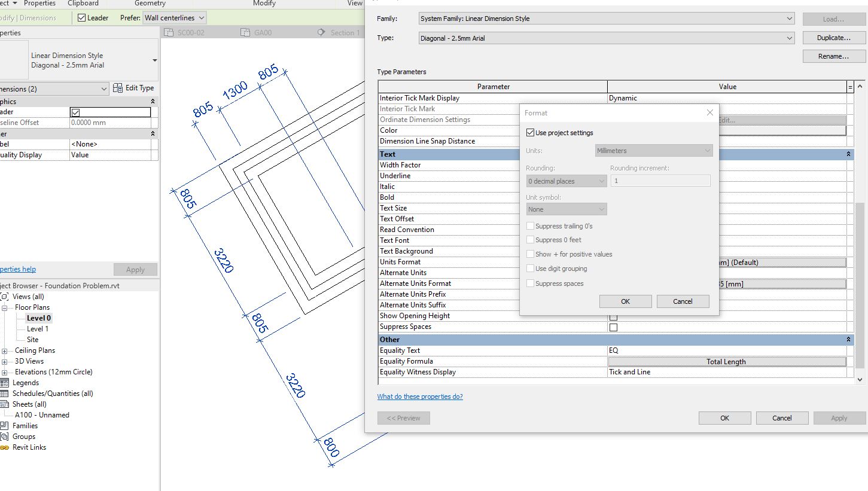The height and width of the screenshot is (491, 868).
Task: Open the 'What do these properties do?' link
Action: click(420, 396)
